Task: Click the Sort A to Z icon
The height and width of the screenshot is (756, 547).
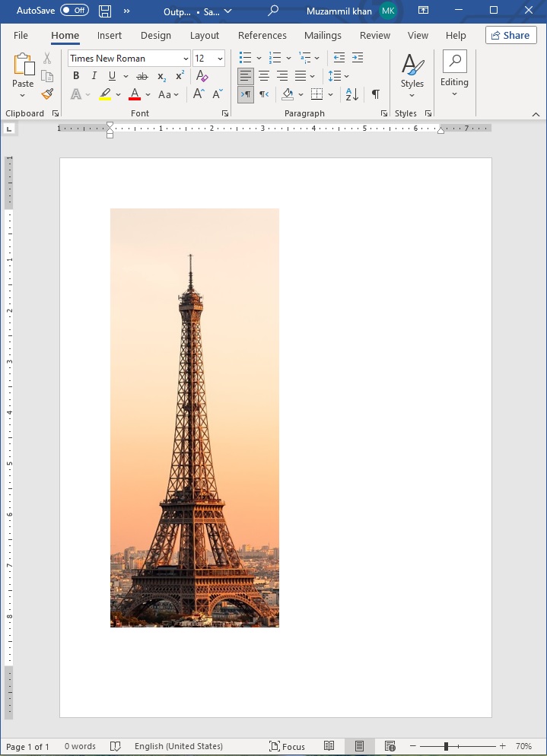Action: tap(351, 94)
